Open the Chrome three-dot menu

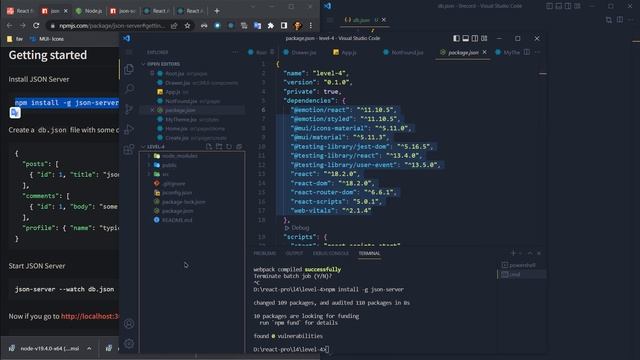click(311, 26)
